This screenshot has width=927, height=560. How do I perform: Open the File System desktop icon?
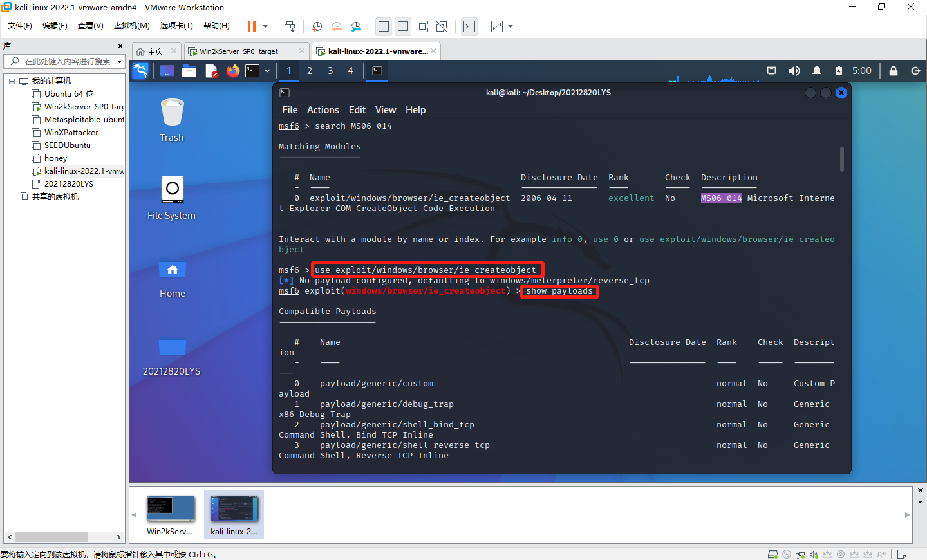point(172,198)
